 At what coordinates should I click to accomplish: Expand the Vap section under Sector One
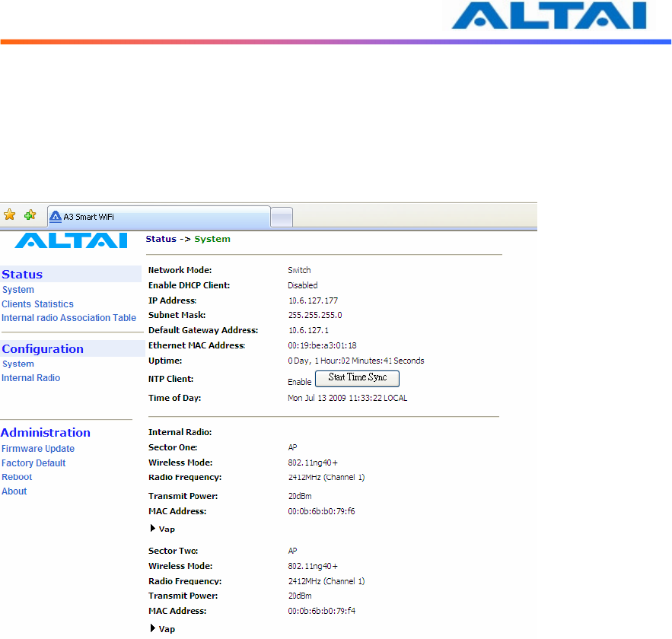[162, 529]
